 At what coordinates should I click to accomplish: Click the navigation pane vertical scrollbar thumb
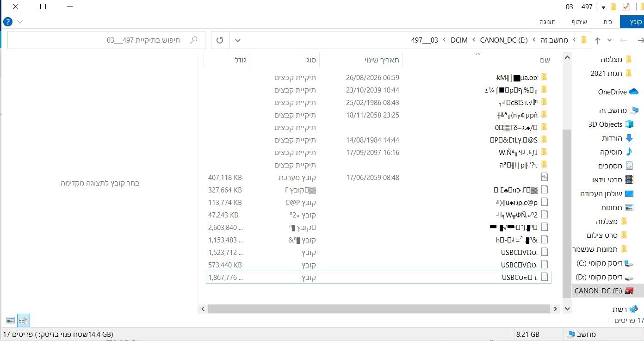click(567, 213)
